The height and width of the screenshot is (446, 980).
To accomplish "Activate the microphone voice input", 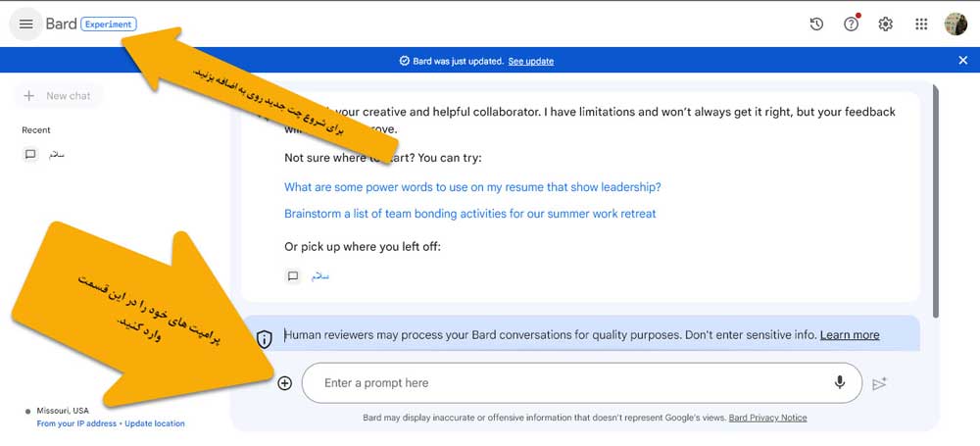I will [839, 383].
